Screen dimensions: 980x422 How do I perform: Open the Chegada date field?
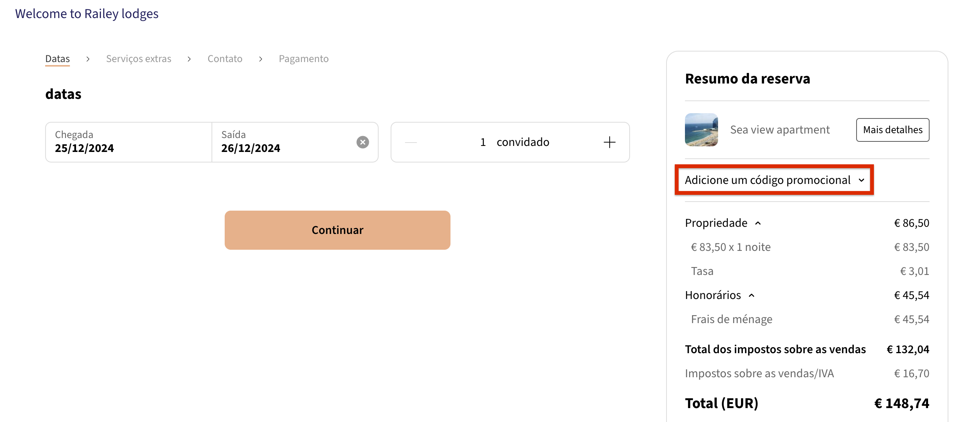[128, 142]
